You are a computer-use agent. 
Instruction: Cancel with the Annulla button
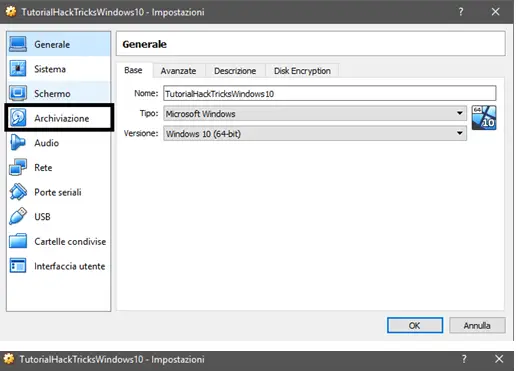(477, 325)
